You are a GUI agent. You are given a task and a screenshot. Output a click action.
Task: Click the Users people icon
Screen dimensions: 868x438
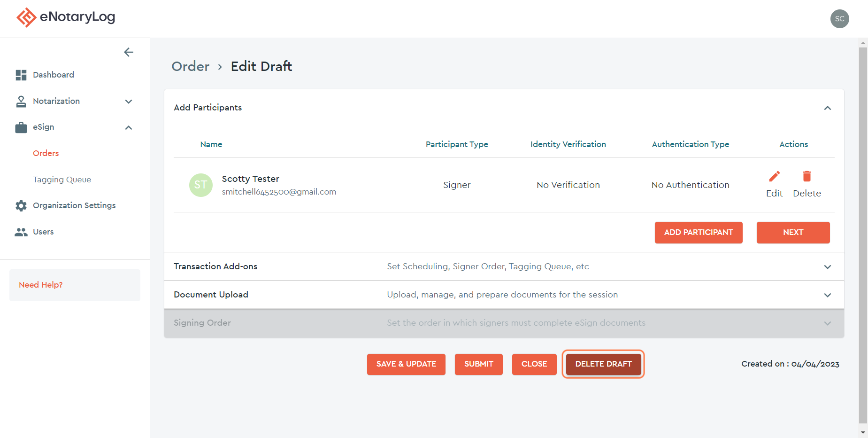click(x=21, y=232)
